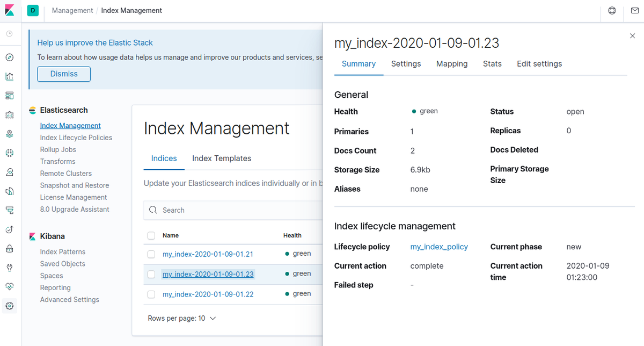644x346 pixels.
Task: Open the Dashboard app icon
Action: [10, 95]
